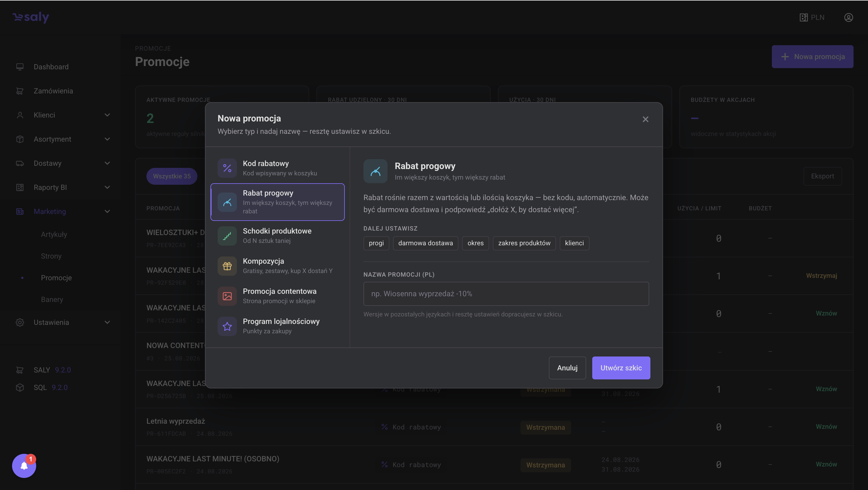Click the Zamówienia cart icon
This screenshot has width=868, height=490.
coord(20,91)
